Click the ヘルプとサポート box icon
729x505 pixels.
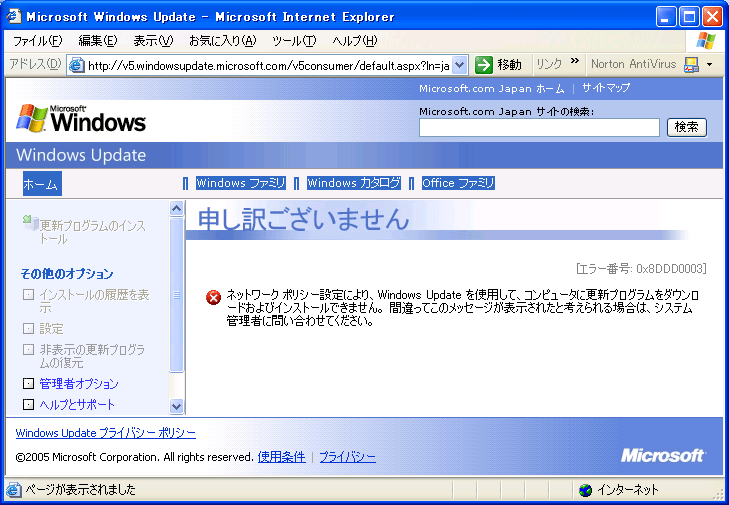click(x=28, y=405)
